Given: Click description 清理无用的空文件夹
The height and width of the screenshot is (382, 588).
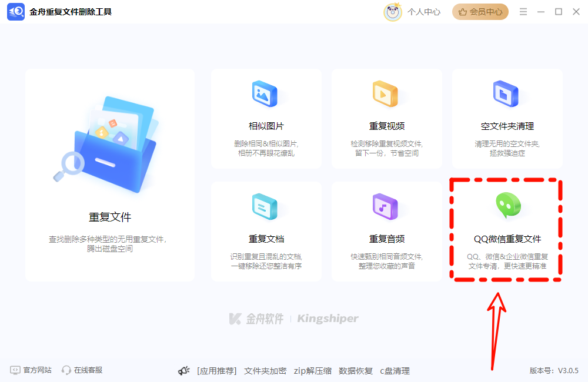Looking at the screenshot, I should click(507, 143).
